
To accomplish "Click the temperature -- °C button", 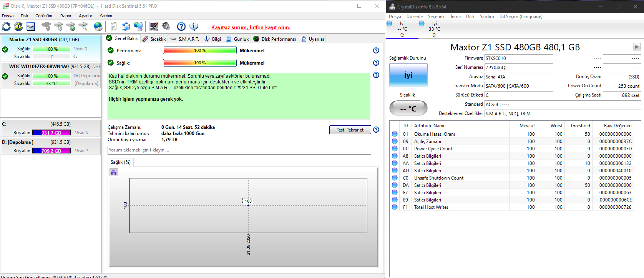I will pyautogui.click(x=408, y=108).
